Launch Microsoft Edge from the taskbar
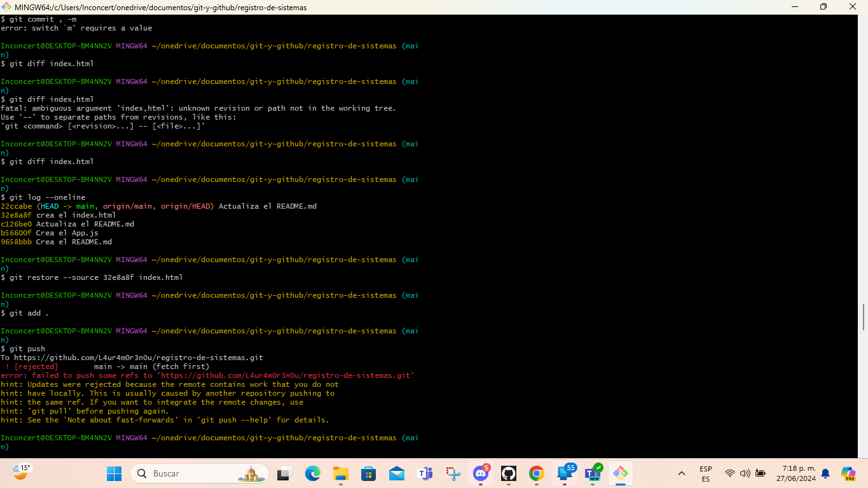 tap(312, 473)
